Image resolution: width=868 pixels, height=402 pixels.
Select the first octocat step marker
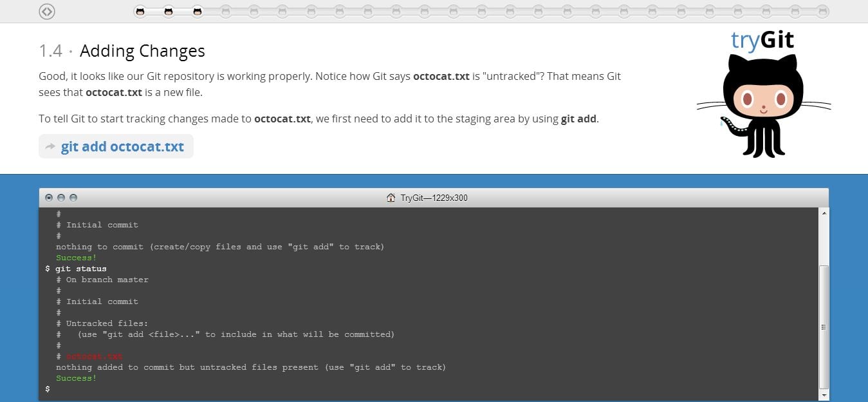point(140,10)
